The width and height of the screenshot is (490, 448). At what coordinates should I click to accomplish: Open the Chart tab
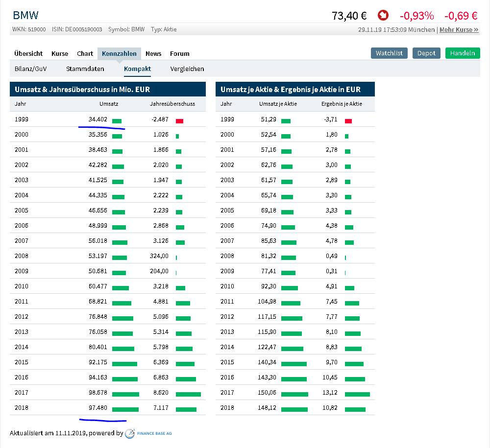point(85,53)
